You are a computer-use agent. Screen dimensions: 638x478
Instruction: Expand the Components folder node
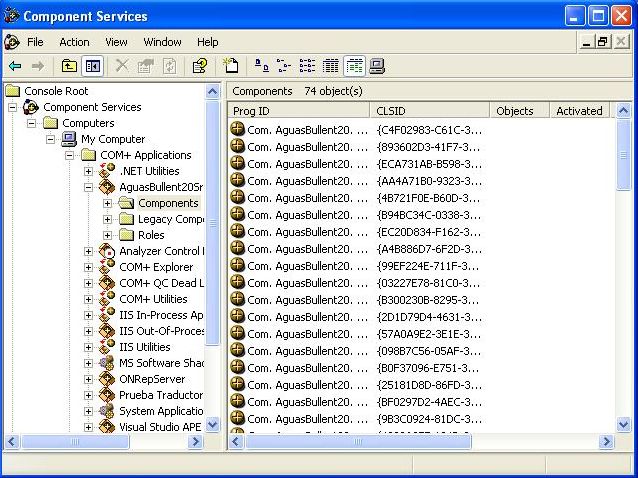107,203
